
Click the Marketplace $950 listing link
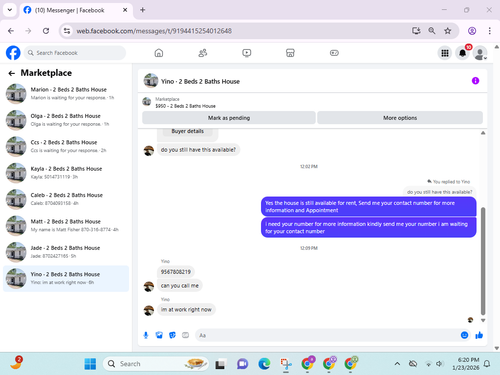point(185,106)
